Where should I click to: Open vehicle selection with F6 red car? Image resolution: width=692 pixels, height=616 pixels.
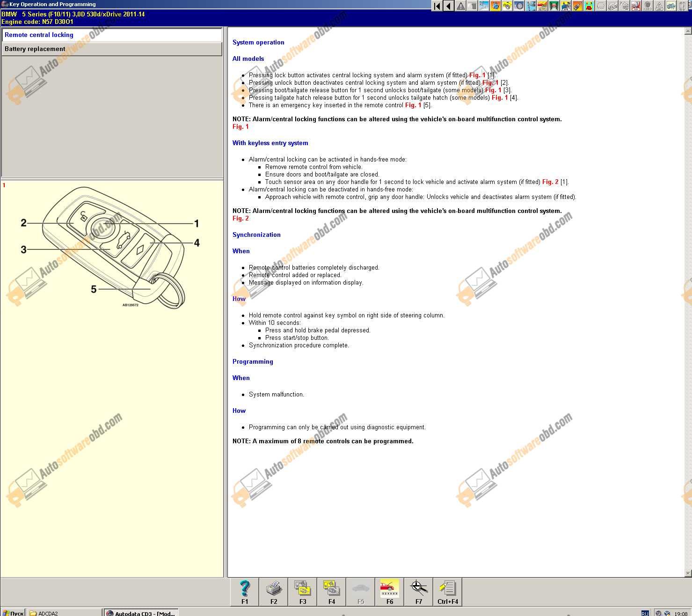click(x=390, y=592)
